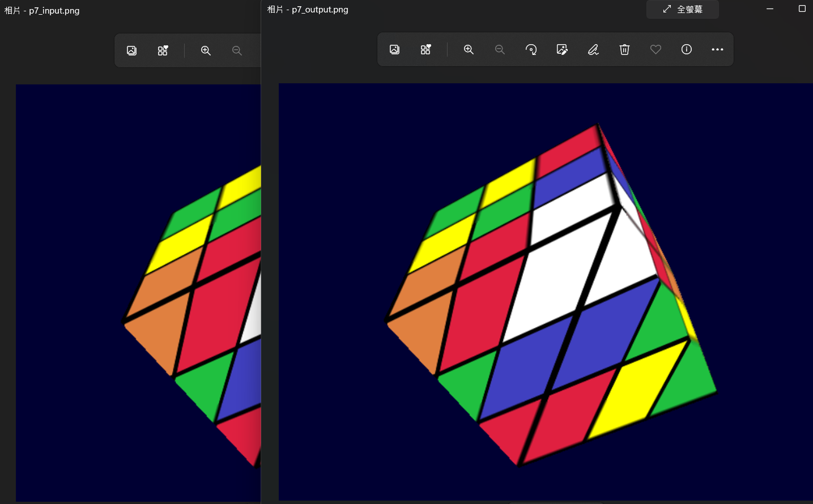The image size is (813, 504).
Task: Show file info for p7_output
Action: 687,49
